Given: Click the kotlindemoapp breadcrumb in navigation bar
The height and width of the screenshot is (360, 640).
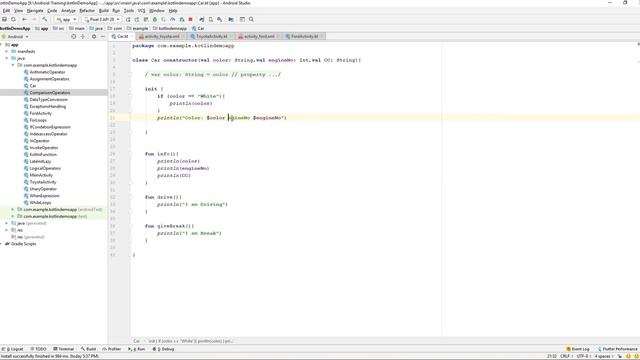Looking at the screenshot, I should (169, 29).
